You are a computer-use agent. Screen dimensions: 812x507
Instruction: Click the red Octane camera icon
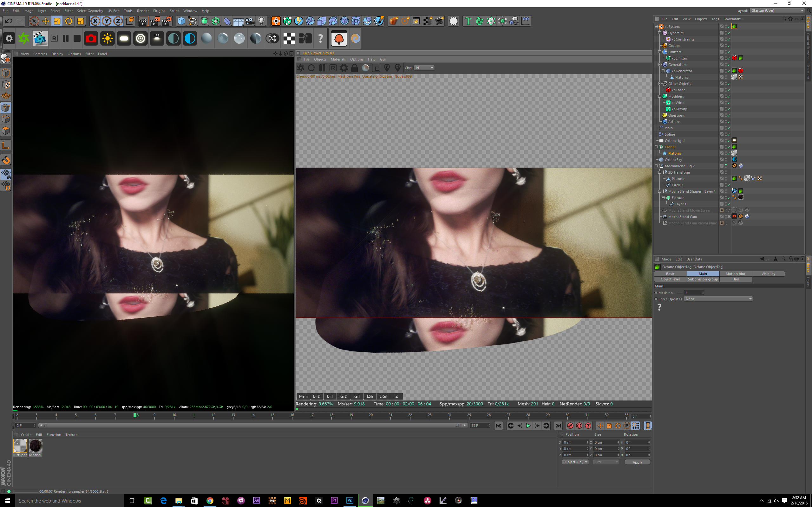tap(91, 39)
